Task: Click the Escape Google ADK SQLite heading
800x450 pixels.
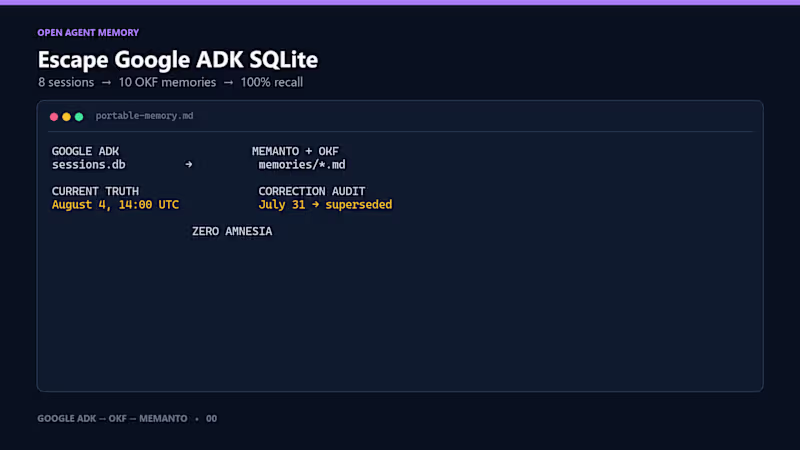Action: coord(178,60)
